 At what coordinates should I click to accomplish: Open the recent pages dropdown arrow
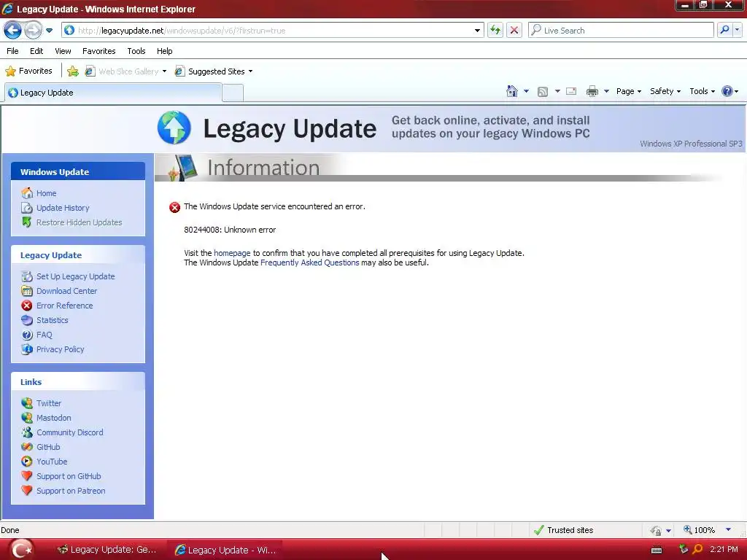point(49,31)
